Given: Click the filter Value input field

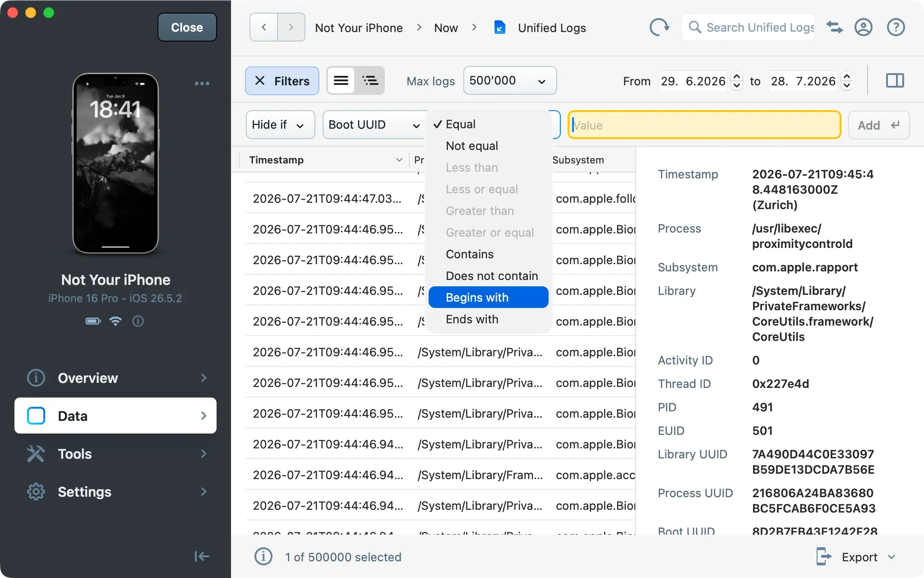Looking at the screenshot, I should pyautogui.click(x=704, y=125).
